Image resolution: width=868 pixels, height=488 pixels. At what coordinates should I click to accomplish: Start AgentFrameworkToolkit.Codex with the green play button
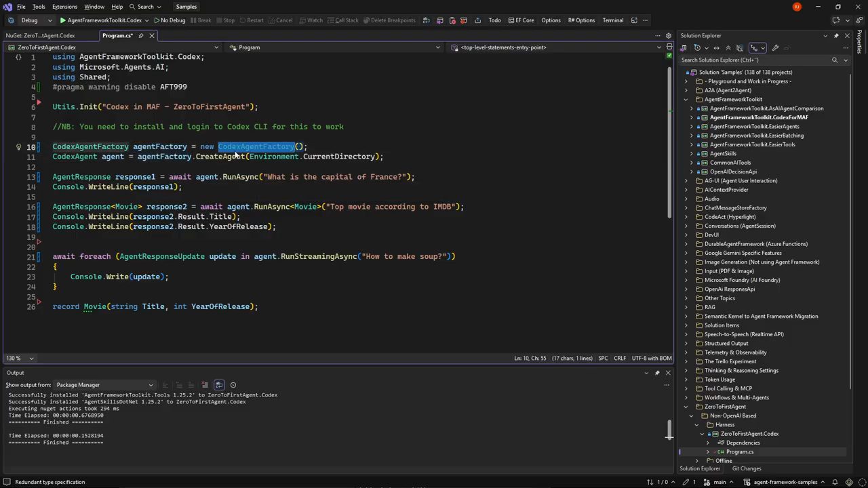(x=100, y=20)
